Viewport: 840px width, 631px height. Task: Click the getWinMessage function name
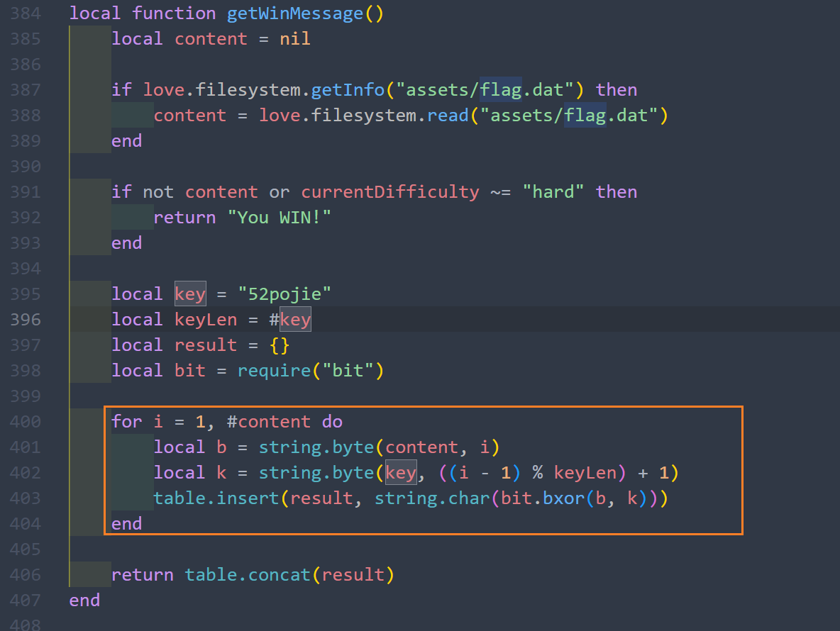click(x=295, y=13)
